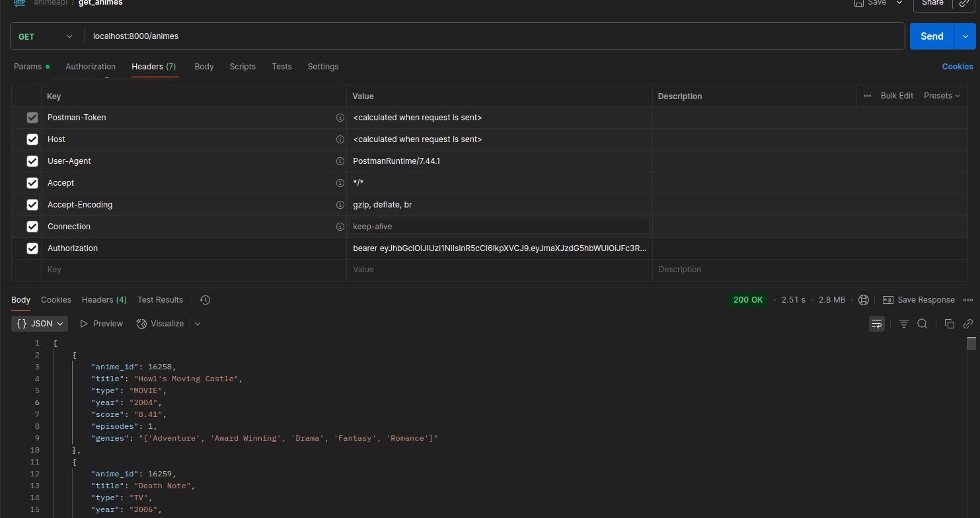Expand the chevron next to Visualize
The width and height of the screenshot is (980, 518).
pos(197,324)
